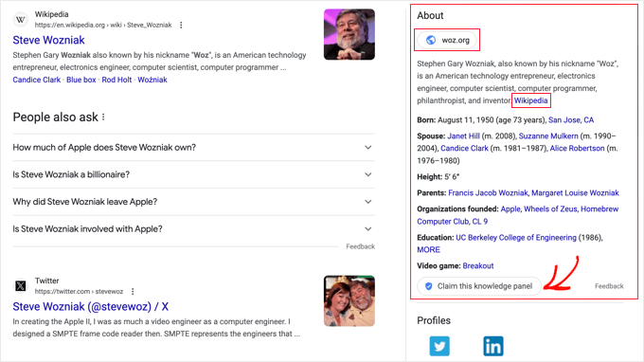
Task: Click the CL 9 organization link
Action: [480, 222]
